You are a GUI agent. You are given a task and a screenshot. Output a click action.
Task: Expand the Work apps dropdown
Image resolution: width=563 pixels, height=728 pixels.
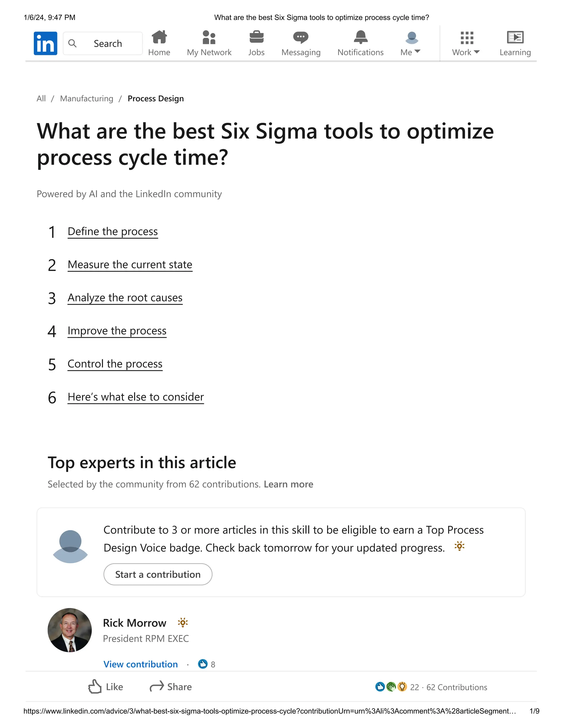[466, 52]
